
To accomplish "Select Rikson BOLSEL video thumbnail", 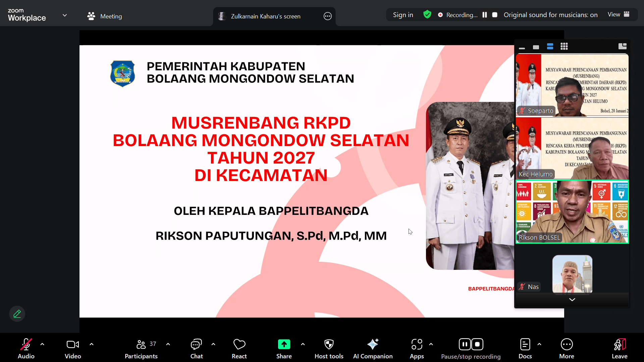I will 572,212.
